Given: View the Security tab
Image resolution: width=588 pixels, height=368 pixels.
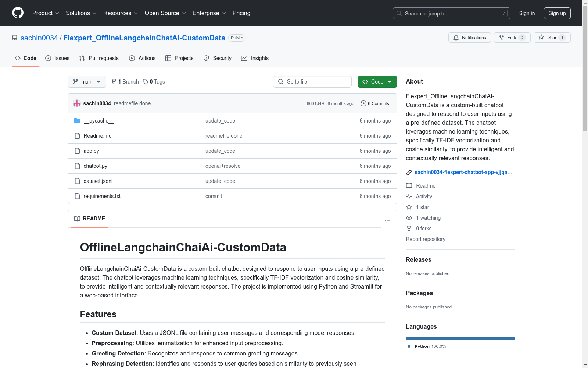Looking at the screenshot, I should click(x=218, y=58).
